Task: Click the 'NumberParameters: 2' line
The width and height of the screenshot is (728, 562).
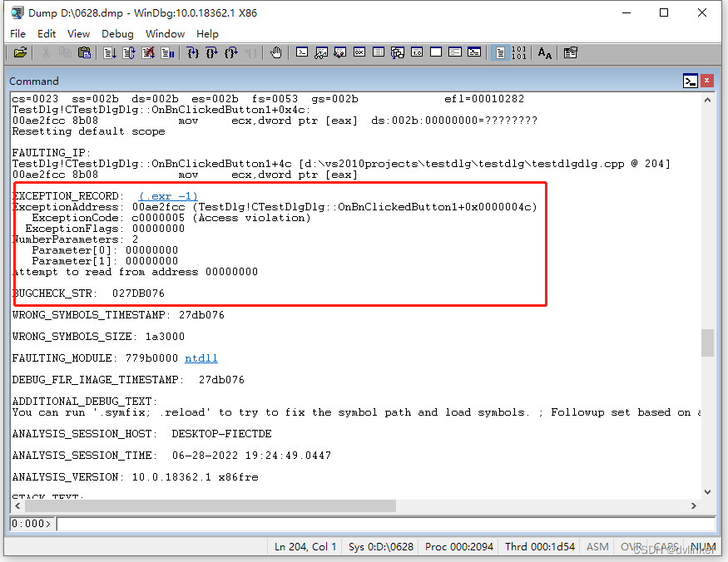Action: (x=75, y=240)
